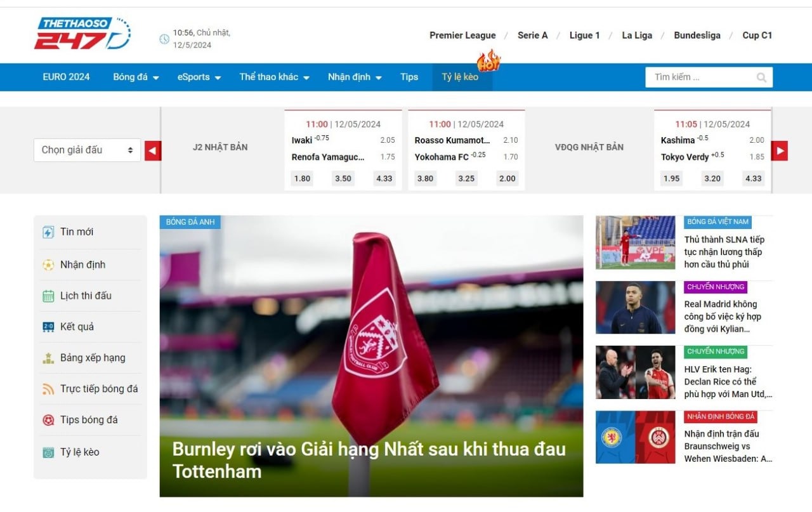
Task: Open the Erik ten Hag article thumbnail
Action: click(x=636, y=372)
